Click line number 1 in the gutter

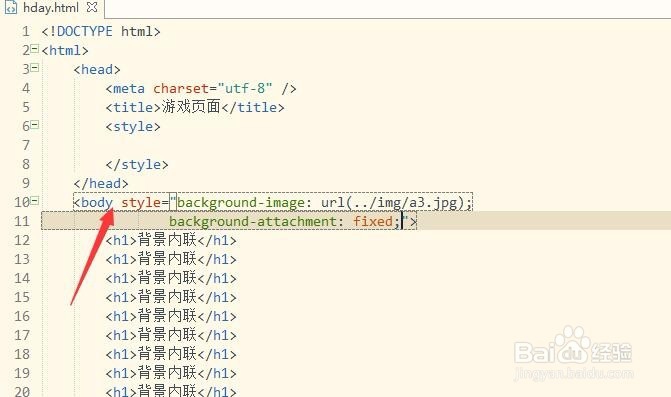tap(26, 31)
